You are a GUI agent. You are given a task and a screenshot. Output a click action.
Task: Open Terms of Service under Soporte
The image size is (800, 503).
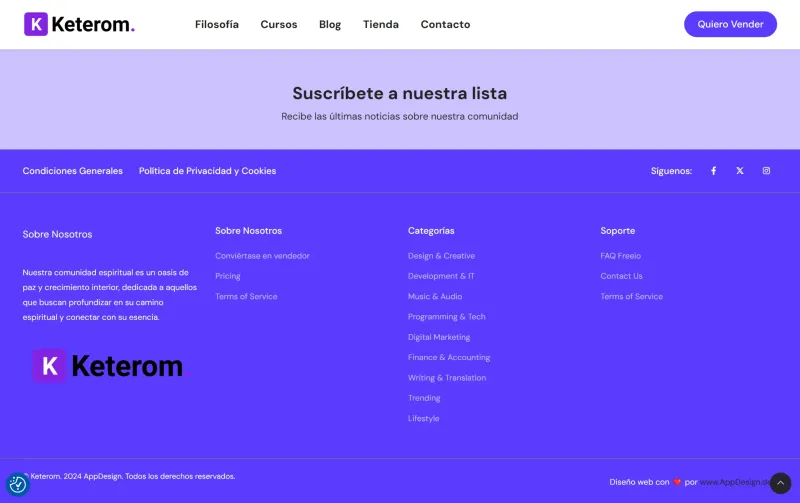(x=632, y=296)
